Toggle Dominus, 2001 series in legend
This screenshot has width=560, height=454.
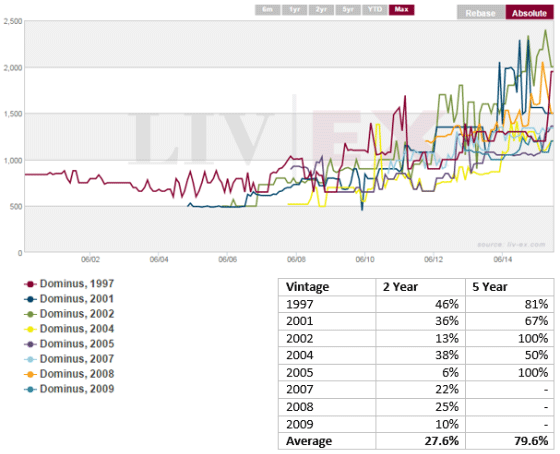pyautogui.click(x=69, y=299)
